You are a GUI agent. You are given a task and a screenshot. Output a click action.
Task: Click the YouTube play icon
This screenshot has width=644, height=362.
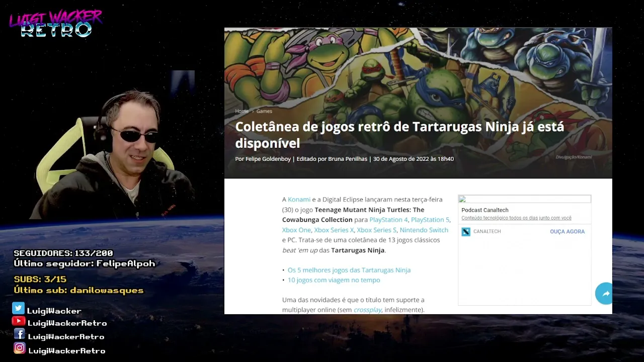pyautogui.click(x=19, y=321)
